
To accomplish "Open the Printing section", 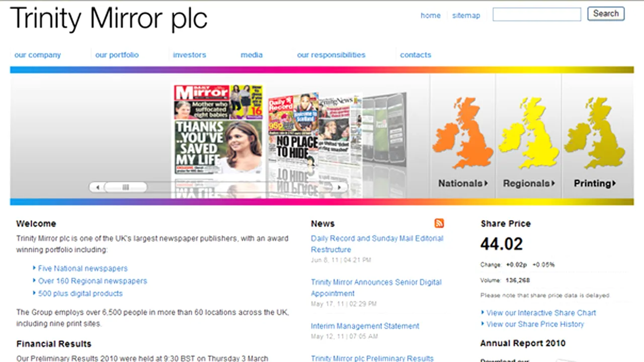I will (x=595, y=184).
